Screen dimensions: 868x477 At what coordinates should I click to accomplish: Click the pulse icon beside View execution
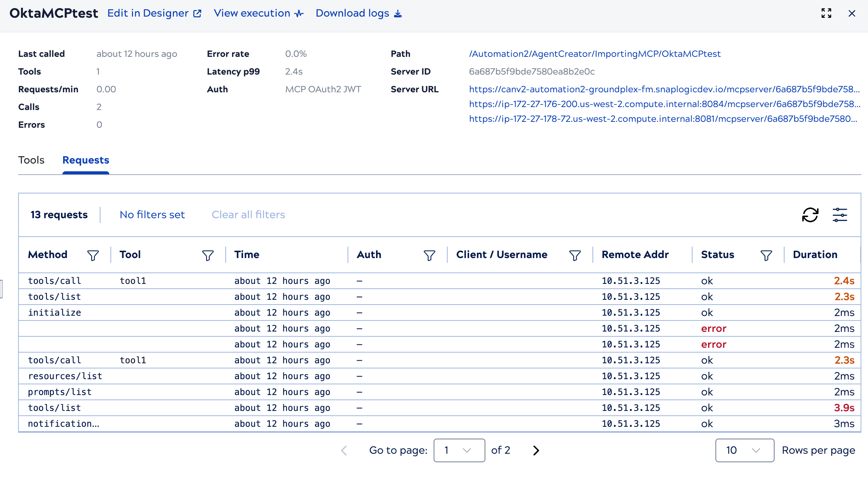pos(299,14)
